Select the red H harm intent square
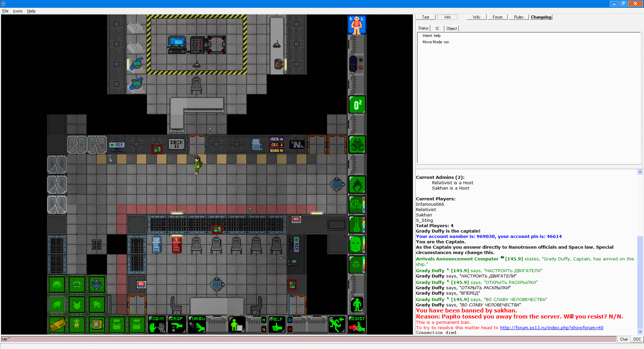 (290, 329)
